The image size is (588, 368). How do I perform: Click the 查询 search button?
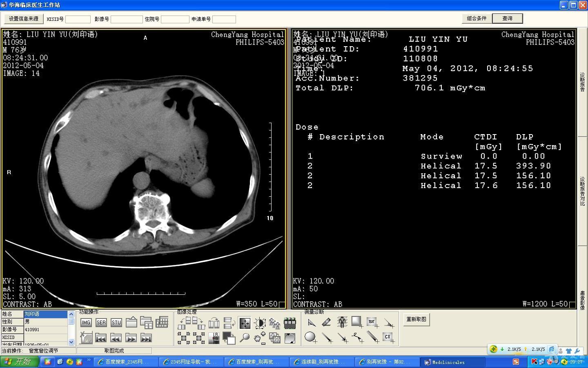[x=508, y=18]
